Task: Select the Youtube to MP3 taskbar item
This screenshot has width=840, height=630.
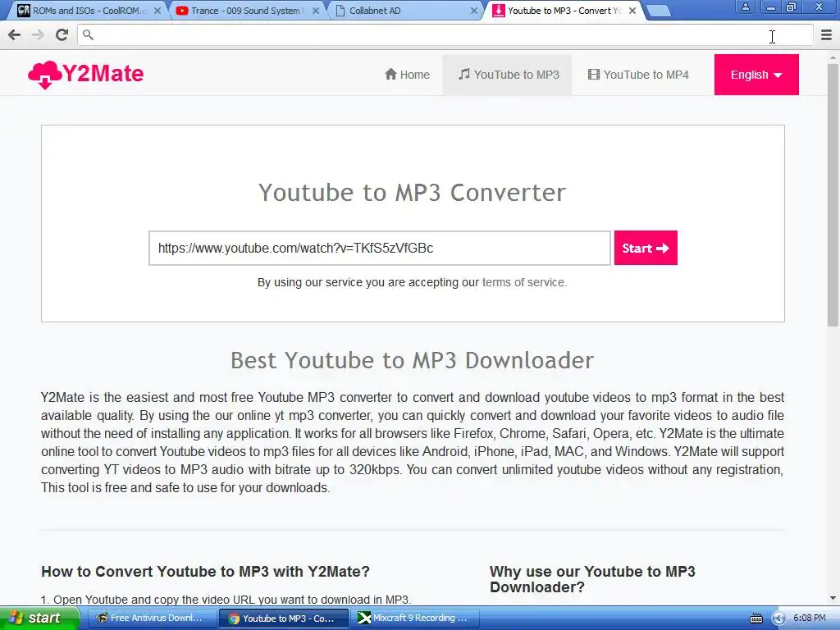Action: 283,619
